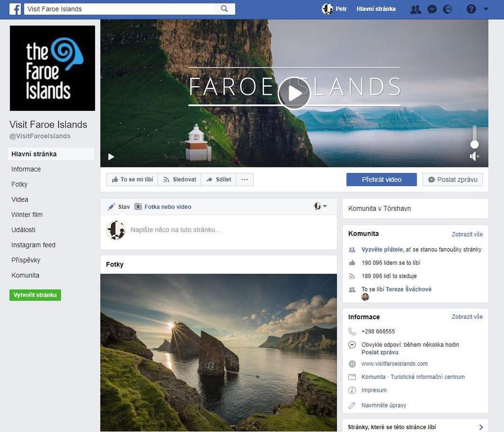The width and height of the screenshot is (504, 432).
Task: Click small play icon at video corner
Action: point(111,157)
